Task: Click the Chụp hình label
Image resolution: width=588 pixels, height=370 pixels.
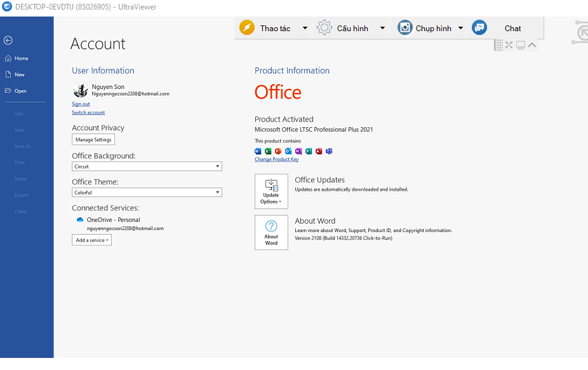Action: [433, 29]
